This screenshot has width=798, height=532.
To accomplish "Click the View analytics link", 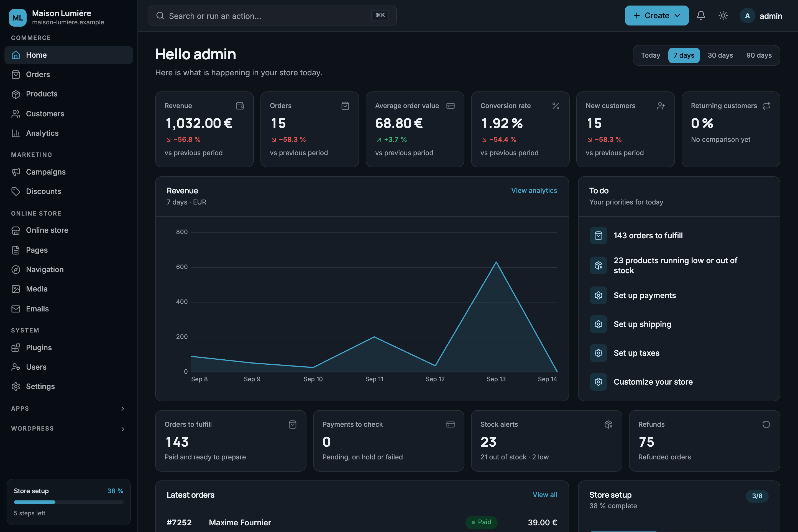I will pyautogui.click(x=534, y=190).
